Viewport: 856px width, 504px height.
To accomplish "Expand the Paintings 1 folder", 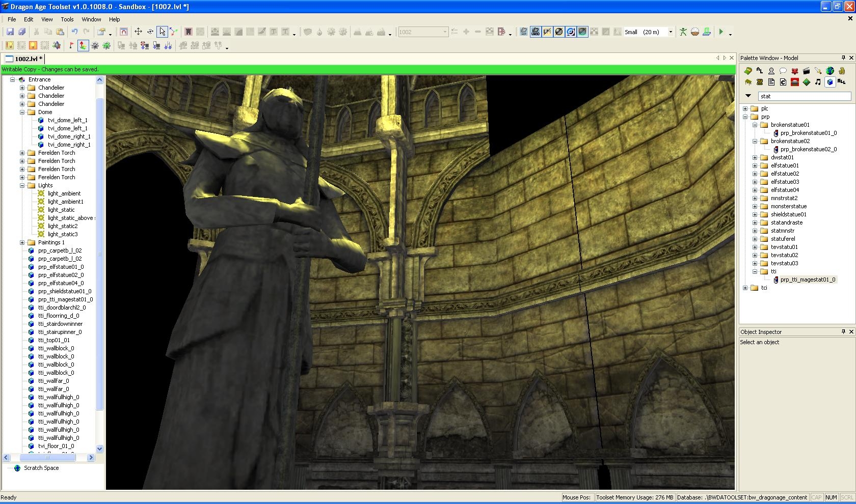I will pos(22,242).
